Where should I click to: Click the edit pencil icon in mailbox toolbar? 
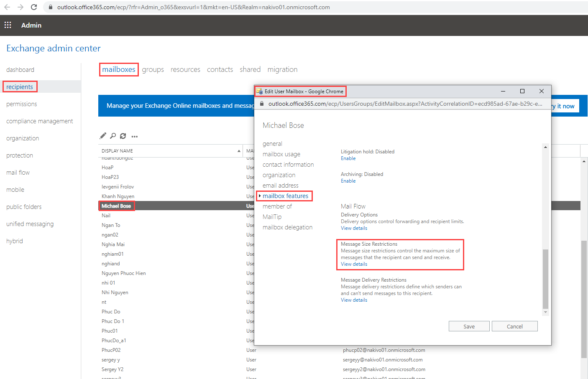pos(103,136)
